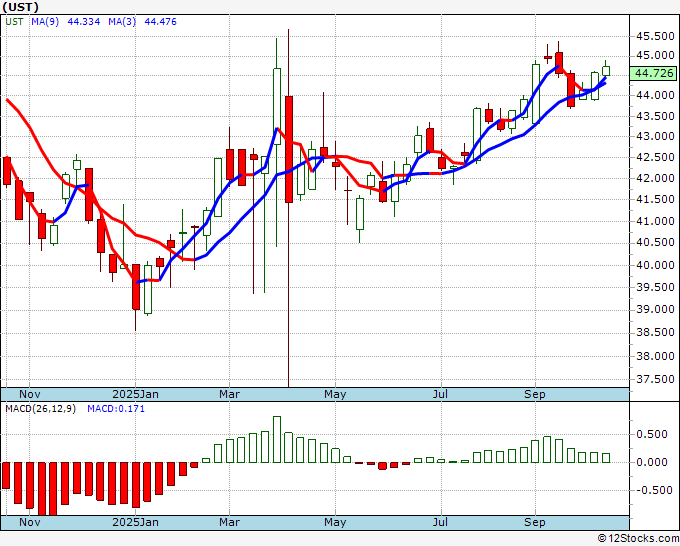Screen dimensions: 680x546
Task: Click Sep on the price chart time axis
Action: pyautogui.click(x=535, y=394)
